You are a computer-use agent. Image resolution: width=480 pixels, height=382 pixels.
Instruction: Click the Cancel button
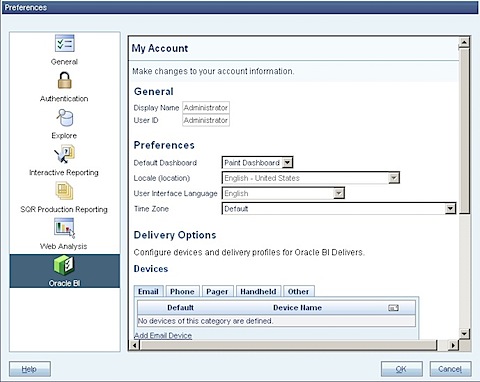point(450,369)
